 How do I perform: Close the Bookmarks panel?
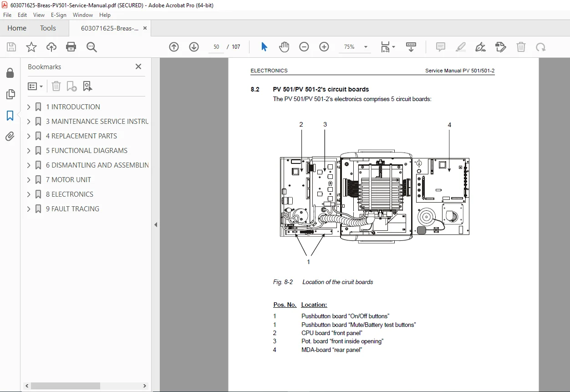138,66
